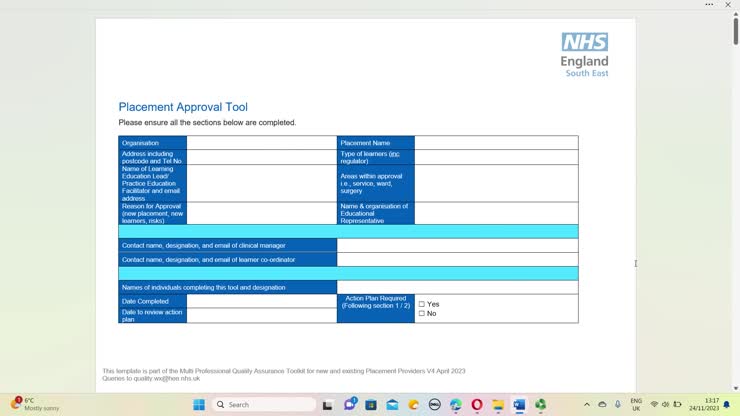Open Microsoft Store from the taskbar

(371, 405)
